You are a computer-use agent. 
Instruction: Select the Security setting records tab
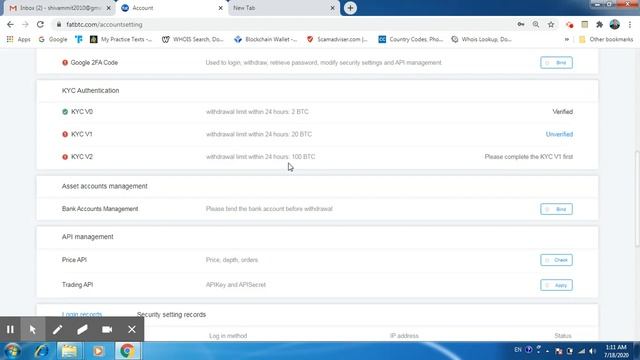171,314
